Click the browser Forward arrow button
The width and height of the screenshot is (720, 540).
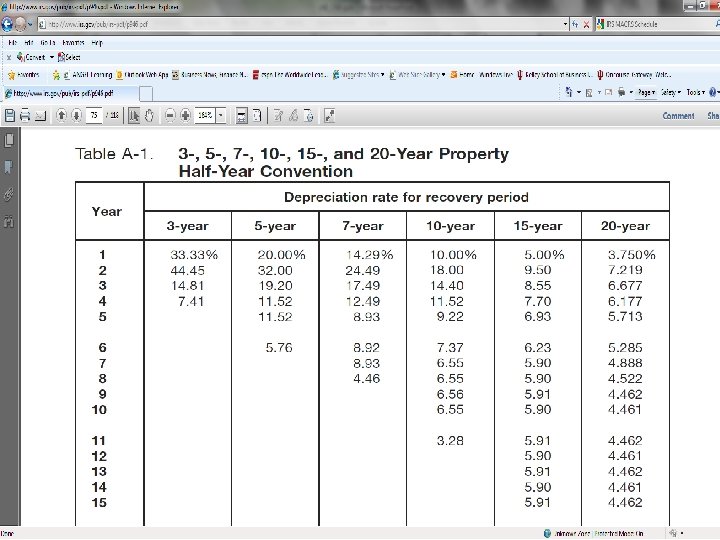click(20, 24)
